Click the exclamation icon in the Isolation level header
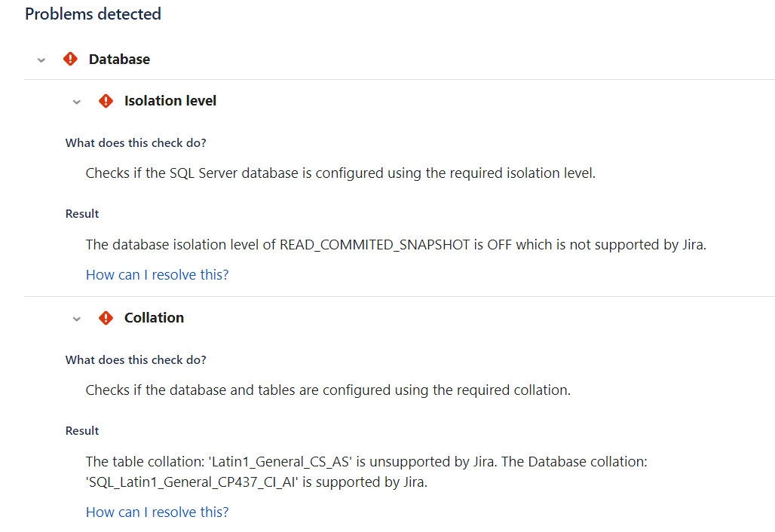775x532 pixels. click(x=106, y=100)
